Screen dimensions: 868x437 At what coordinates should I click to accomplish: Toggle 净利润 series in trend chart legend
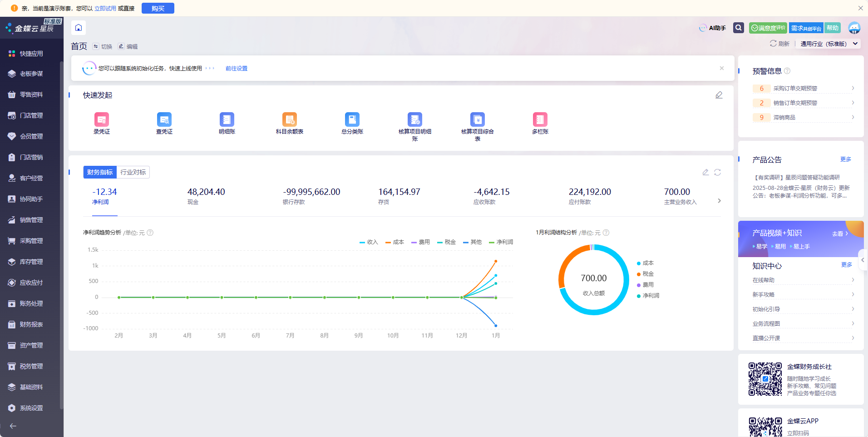point(501,242)
